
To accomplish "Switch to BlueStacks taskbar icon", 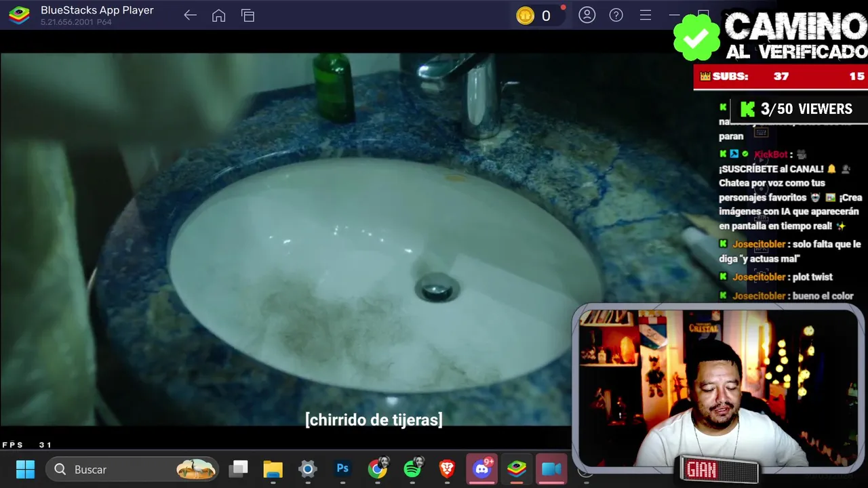I will (x=517, y=469).
